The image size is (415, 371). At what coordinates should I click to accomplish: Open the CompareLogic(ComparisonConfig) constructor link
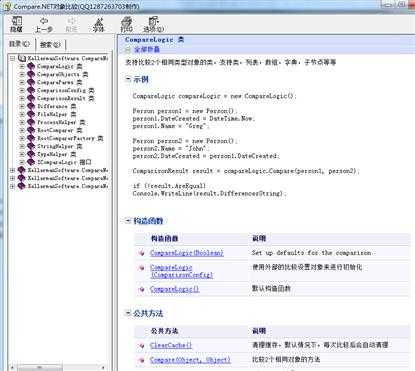coord(182,271)
